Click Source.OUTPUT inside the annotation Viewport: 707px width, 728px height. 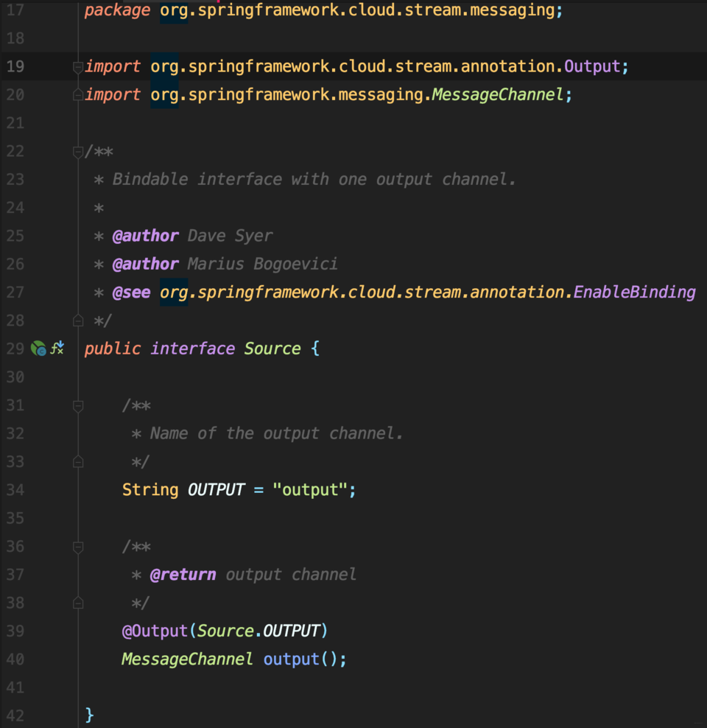coord(258,631)
